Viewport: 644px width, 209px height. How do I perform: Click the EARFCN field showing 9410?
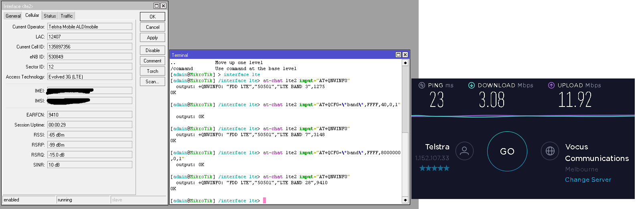coord(90,115)
